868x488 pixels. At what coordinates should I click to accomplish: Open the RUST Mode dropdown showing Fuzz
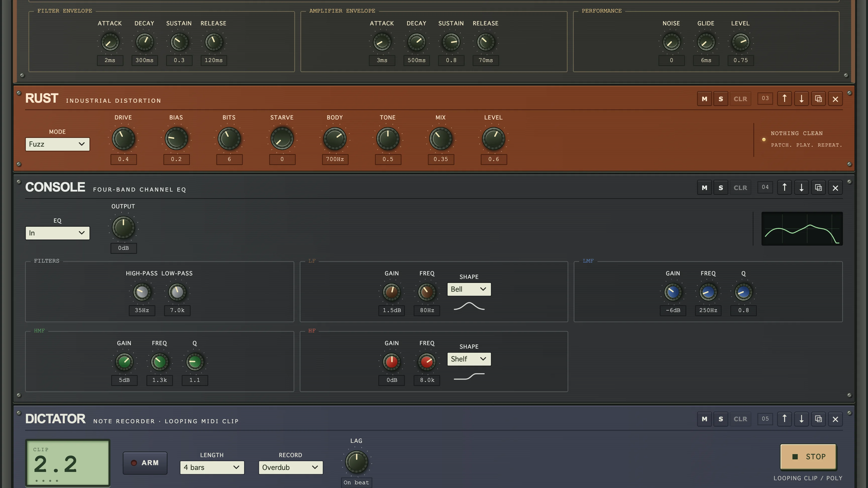click(x=57, y=144)
